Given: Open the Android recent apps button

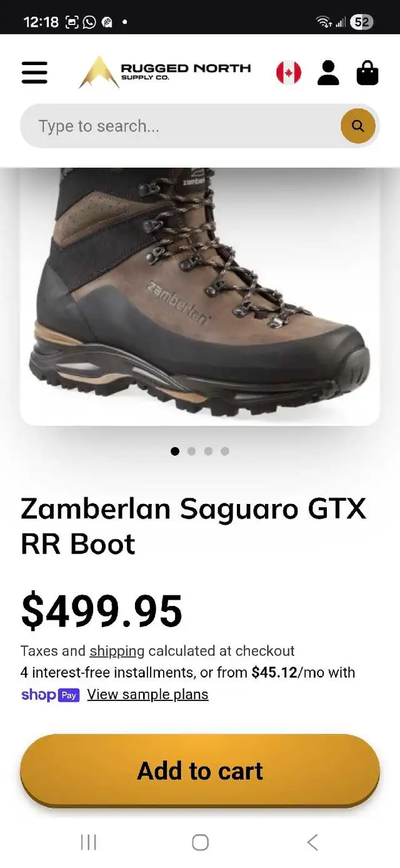Looking at the screenshot, I should coord(89,842).
